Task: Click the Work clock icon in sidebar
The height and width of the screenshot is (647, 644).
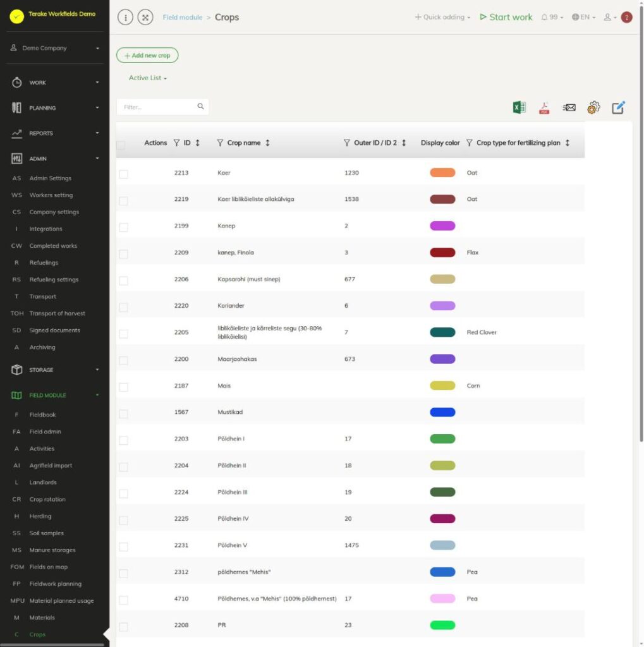Action: point(16,83)
